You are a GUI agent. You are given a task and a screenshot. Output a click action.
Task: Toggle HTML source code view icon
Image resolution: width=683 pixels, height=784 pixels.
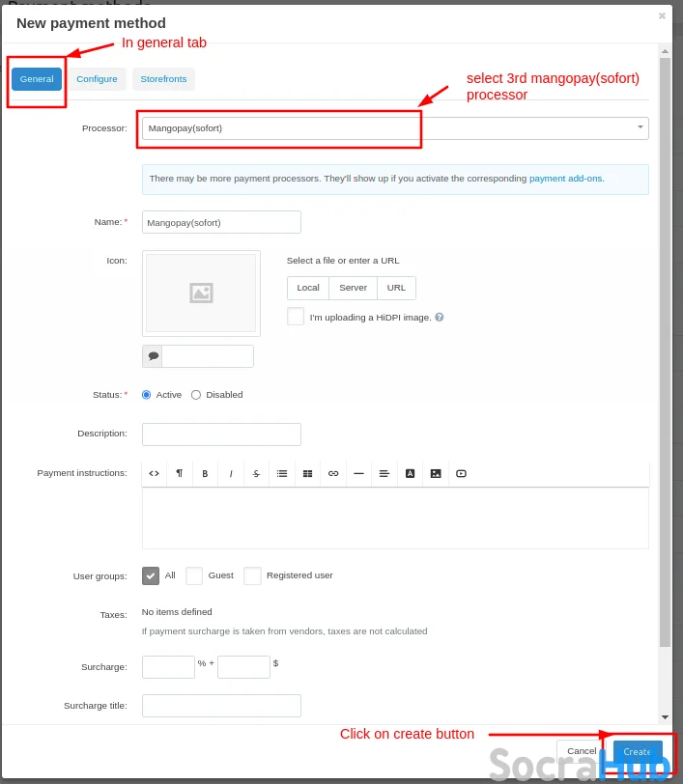[155, 473]
